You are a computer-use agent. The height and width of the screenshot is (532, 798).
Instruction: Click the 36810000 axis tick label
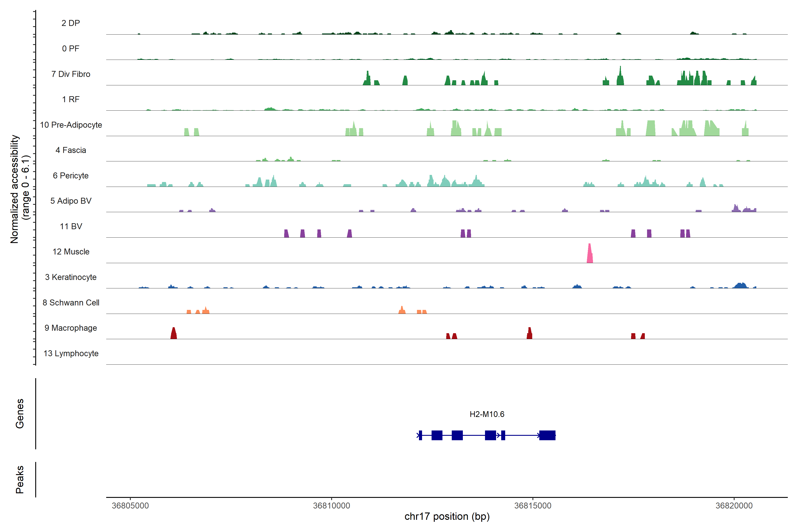pyautogui.click(x=331, y=506)
